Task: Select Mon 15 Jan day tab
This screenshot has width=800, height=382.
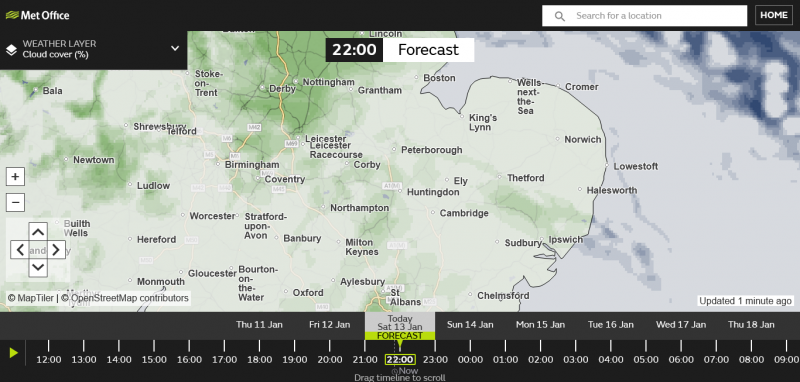Action: click(x=540, y=324)
